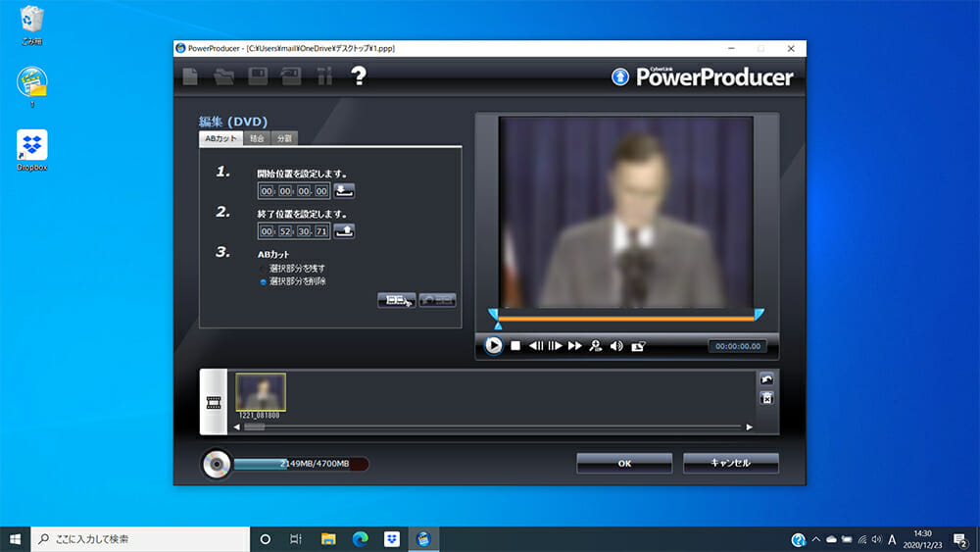Click the filmstrip icon left of the clips
Image resolution: width=980 pixels, height=552 pixels.
(x=214, y=402)
